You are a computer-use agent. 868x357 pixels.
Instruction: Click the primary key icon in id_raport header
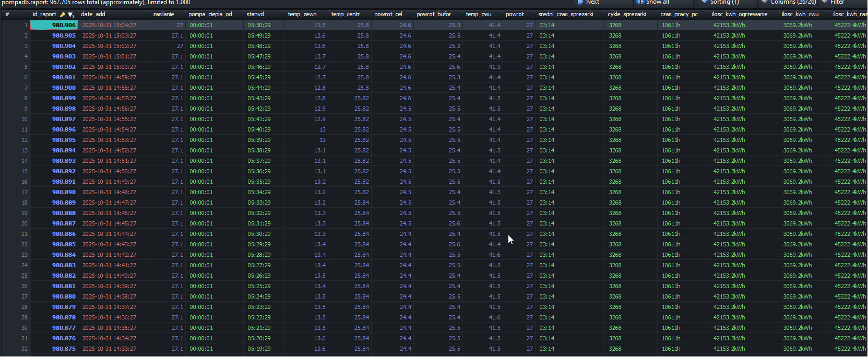click(63, 15)
